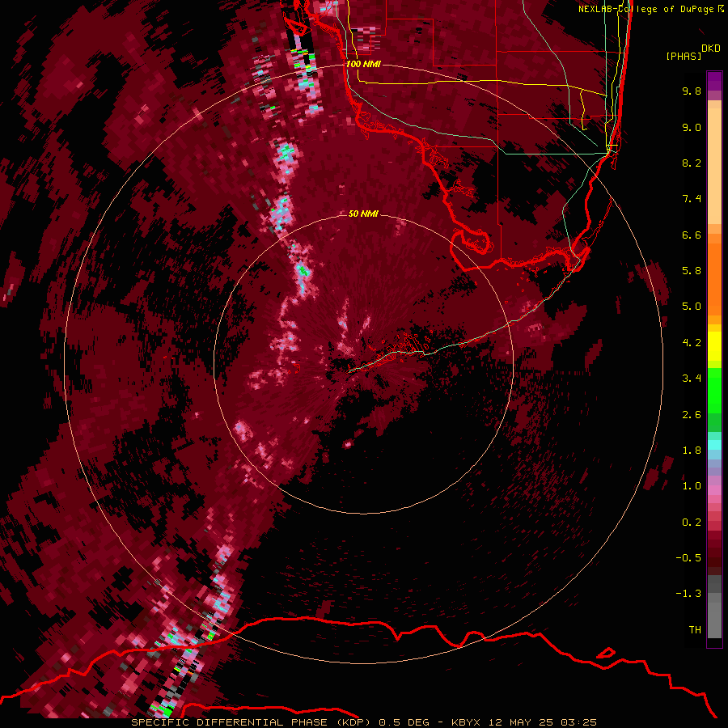Click the "[PHAS]" label above the color scale
Screen dimensions: 728x728
684,57
